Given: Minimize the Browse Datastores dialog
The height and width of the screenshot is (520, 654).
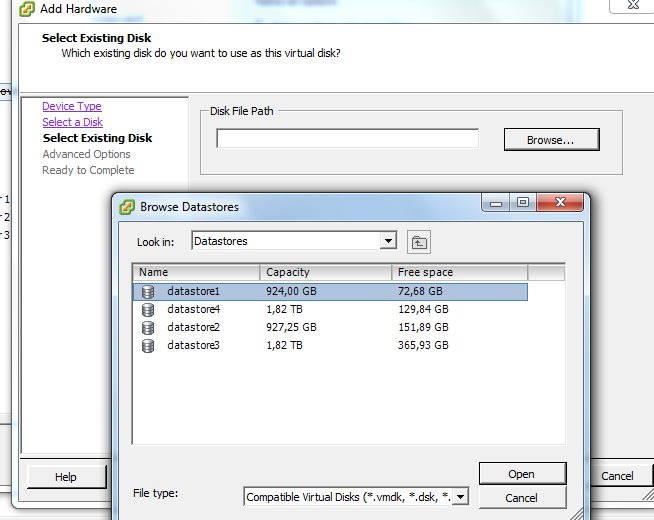Looking at the screenshot, I should 496,203.
